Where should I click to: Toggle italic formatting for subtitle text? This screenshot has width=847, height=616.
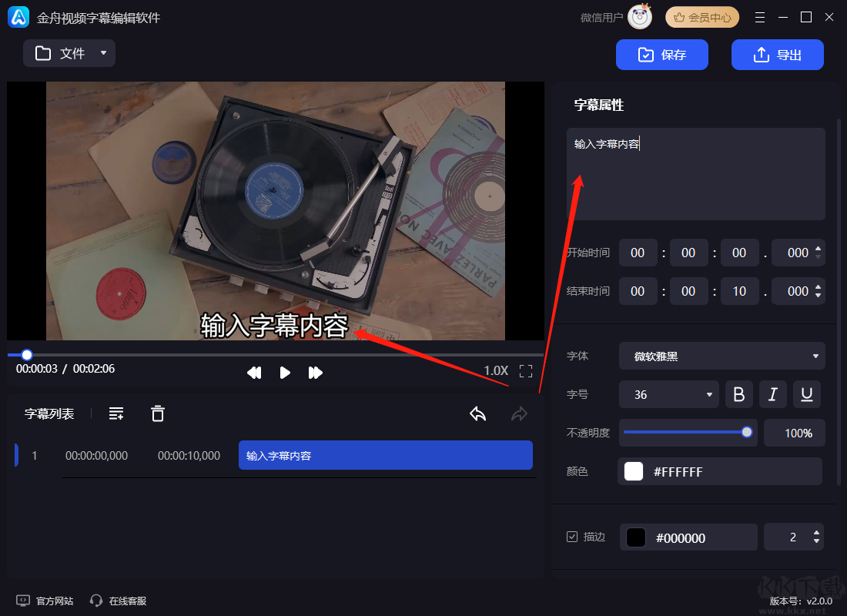773,393
